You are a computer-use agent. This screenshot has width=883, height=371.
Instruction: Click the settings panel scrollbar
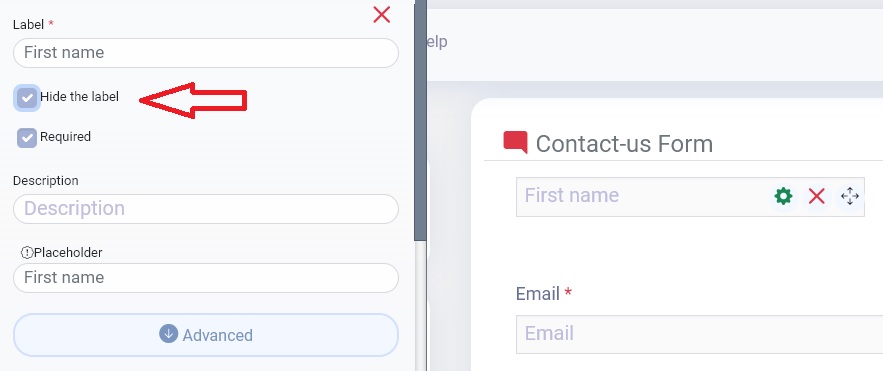click(x=421, y=121)
